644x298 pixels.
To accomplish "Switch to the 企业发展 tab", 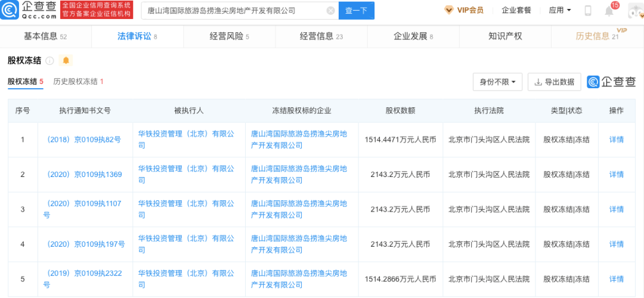I will 413,36.
